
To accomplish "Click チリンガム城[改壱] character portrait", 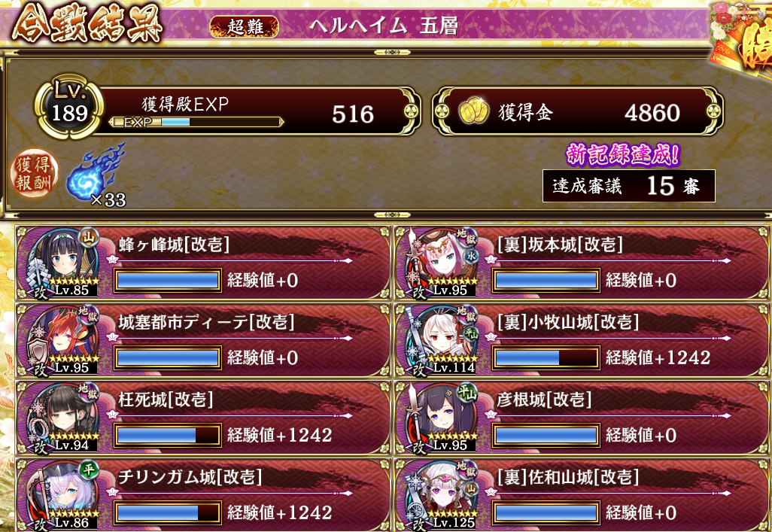I will click(62, 494).
